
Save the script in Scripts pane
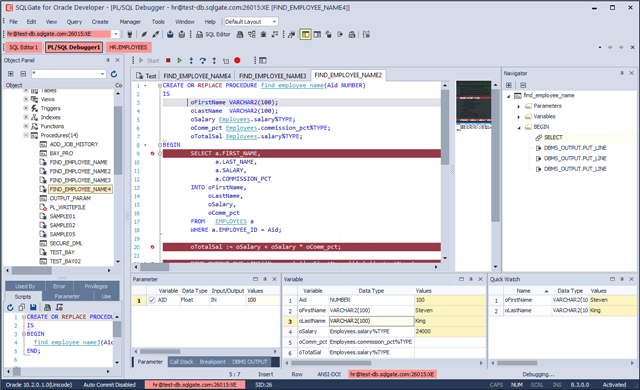tap(33, 307)
